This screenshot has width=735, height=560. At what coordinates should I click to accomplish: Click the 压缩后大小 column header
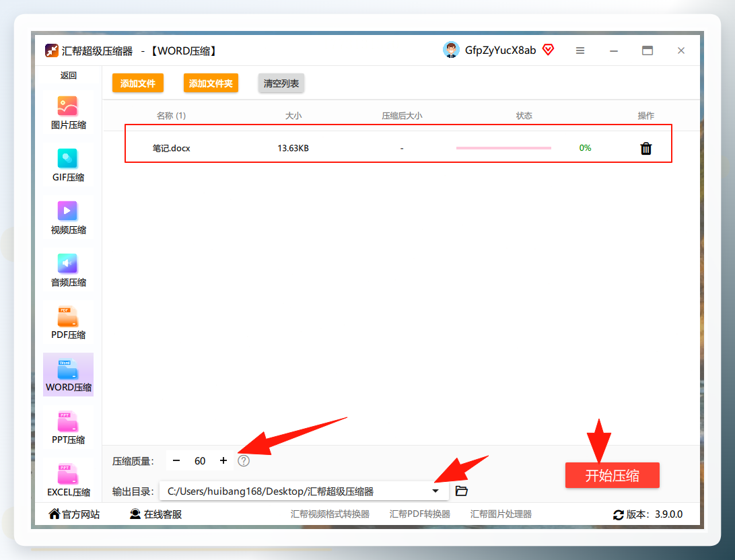click(402, 116)
